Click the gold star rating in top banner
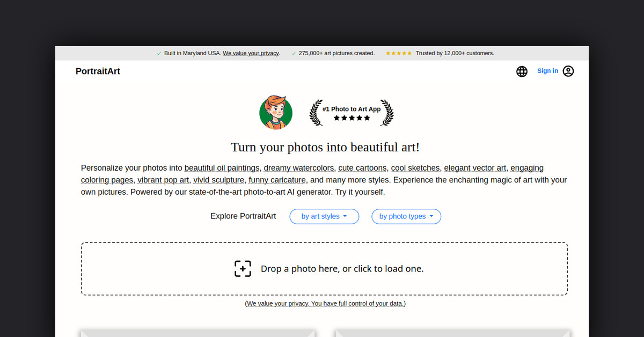The height and width of the screenshot is (337, 644). pos(399,53)
